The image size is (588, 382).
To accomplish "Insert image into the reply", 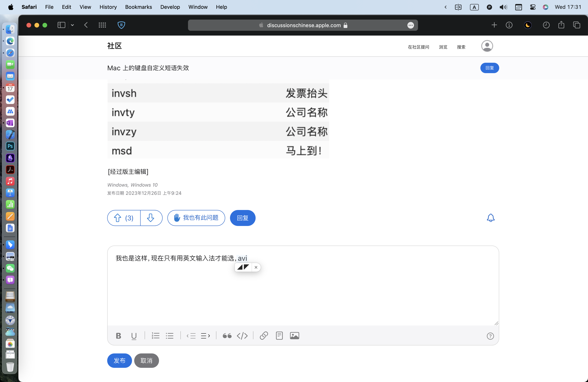I will click(x=294, y=336).
